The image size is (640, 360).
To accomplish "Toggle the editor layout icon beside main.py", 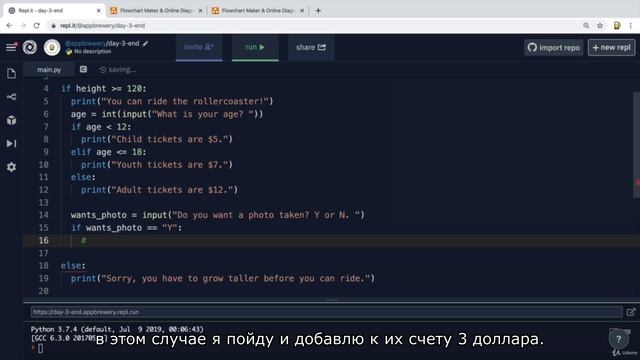I will tap(83, 69).
